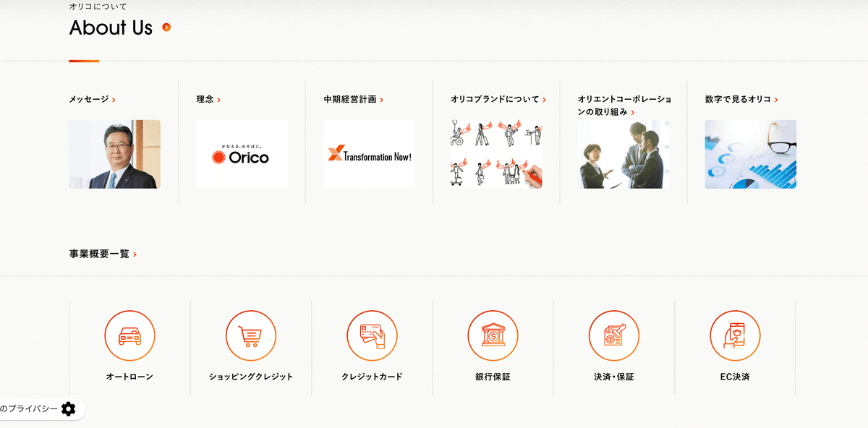Click the Orico logo thumbnail

coord(242,154)
